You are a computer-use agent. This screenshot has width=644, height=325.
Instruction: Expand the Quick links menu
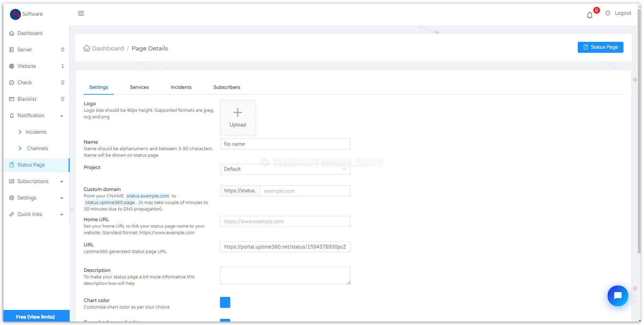tap(62, 214)
